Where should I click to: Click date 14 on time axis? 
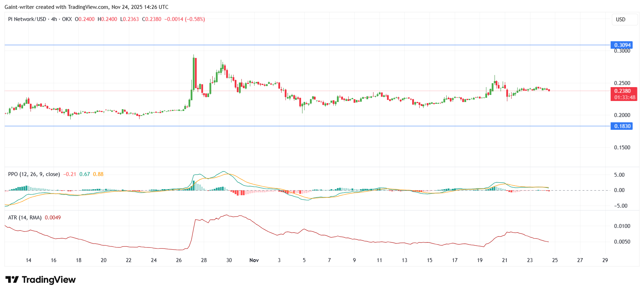click(28, 260)
